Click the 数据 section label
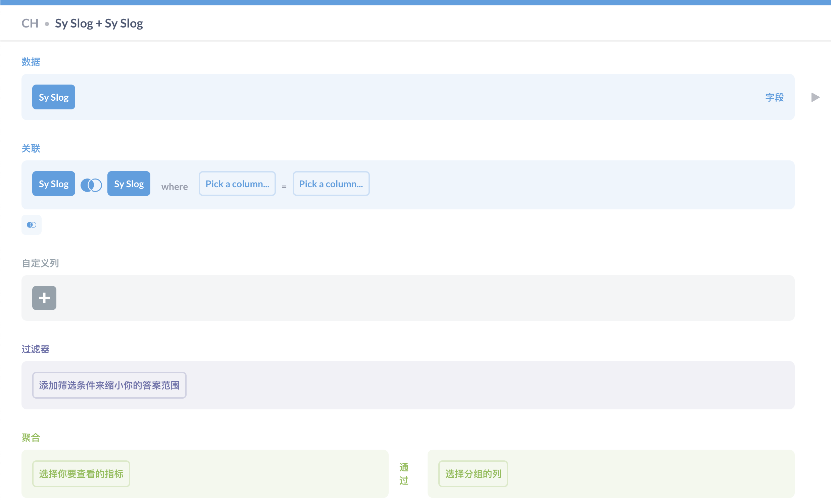Viewport: 831px width, 504px height. click(31, 62)
